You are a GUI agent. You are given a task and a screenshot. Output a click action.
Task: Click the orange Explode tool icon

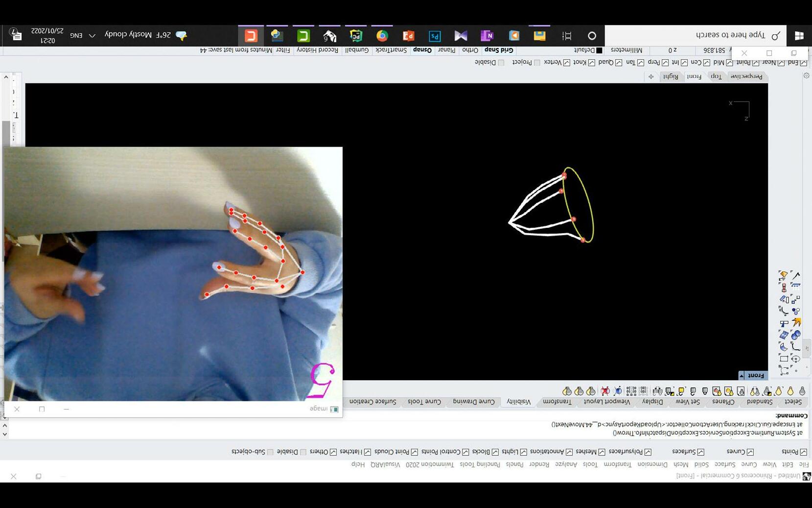tap(796, 323)
